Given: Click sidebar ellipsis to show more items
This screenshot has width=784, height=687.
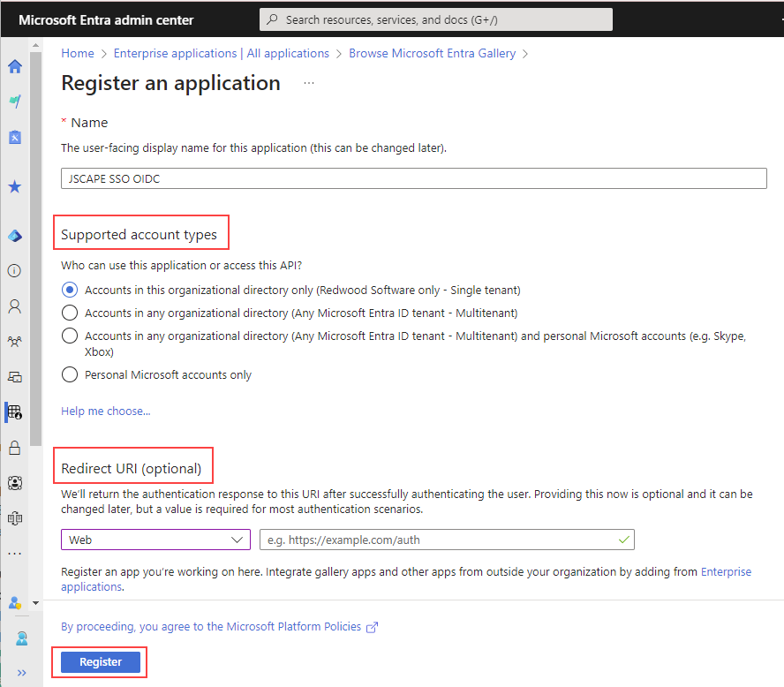Looking at the screenshot, I should pyautogui.click(x=15, y=554).
